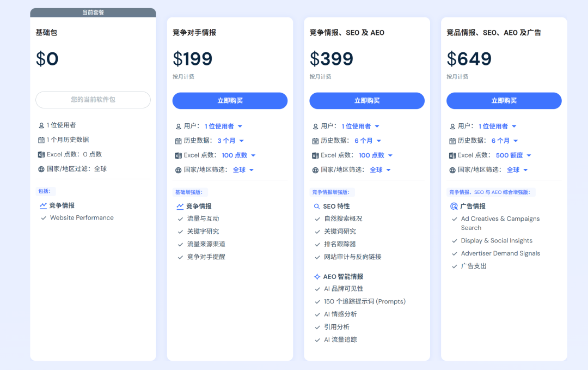Click 立即购买 for $199 plan

pos(230,101)
